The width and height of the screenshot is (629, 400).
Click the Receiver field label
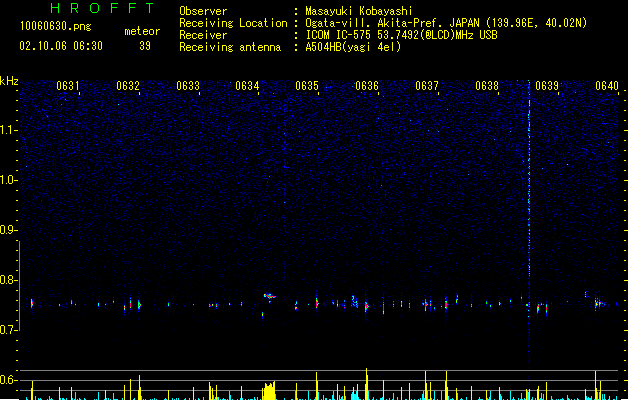click(x=203, y=35)
